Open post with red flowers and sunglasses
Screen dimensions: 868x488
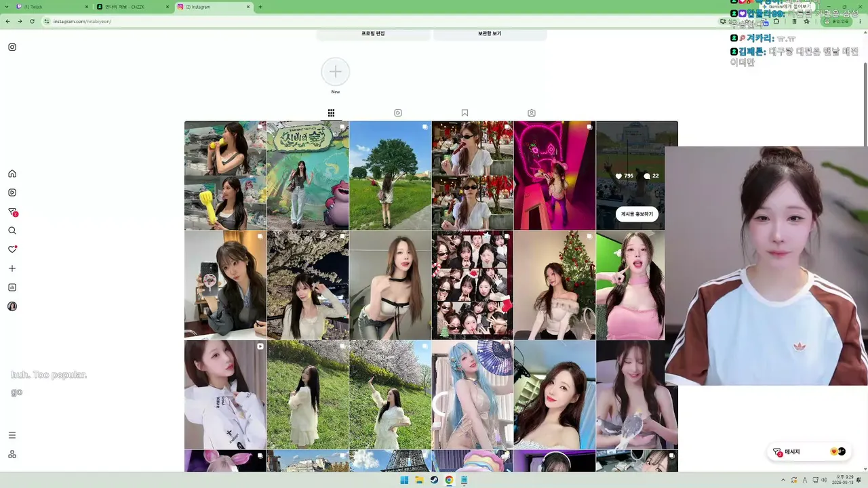[473, 176]
